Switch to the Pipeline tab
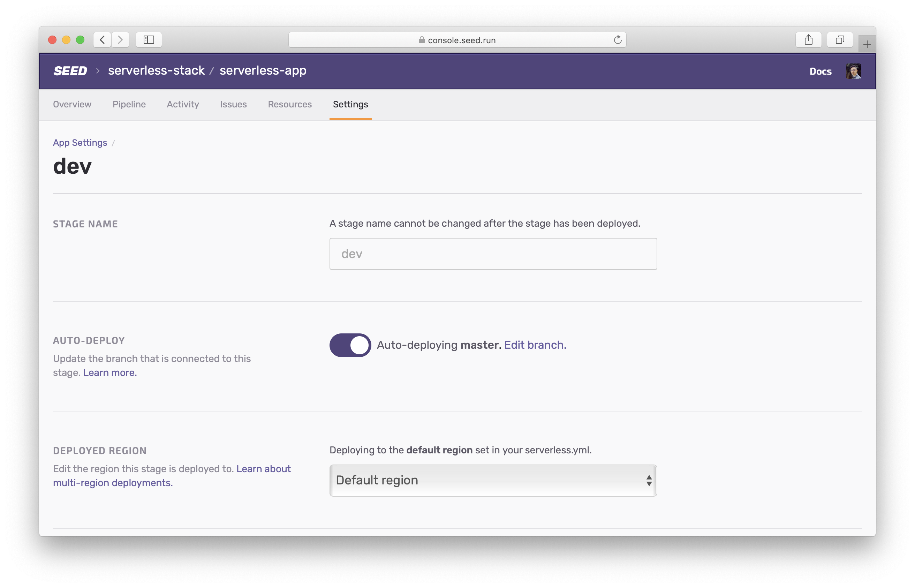915x588 pixels. coord(129,104)
